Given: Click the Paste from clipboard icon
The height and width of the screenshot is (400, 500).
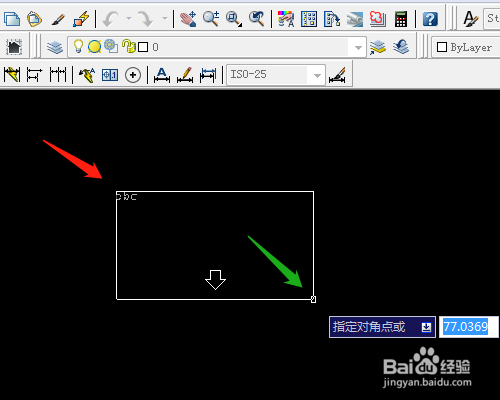Looking at the screenshot, I should tap(34, 19).
